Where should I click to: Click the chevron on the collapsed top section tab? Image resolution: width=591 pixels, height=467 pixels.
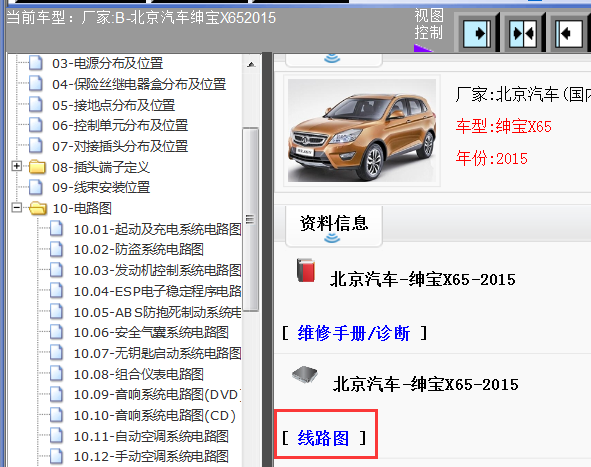[332, 58]
